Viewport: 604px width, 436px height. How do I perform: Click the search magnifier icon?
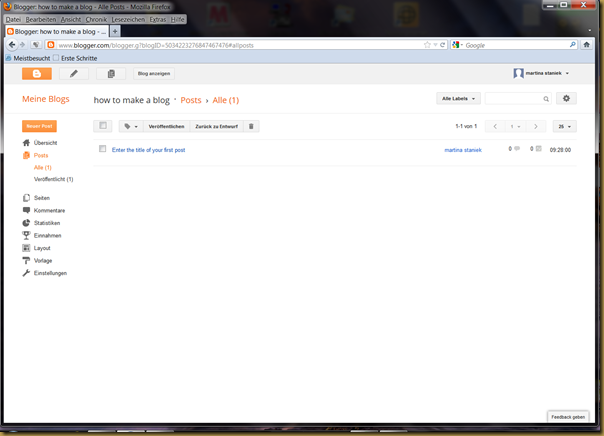pyautogui.click(x=546, y=99)
